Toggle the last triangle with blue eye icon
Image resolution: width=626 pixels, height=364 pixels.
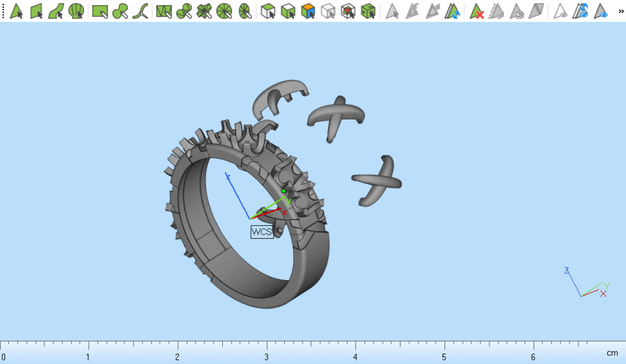coord(601,11)
